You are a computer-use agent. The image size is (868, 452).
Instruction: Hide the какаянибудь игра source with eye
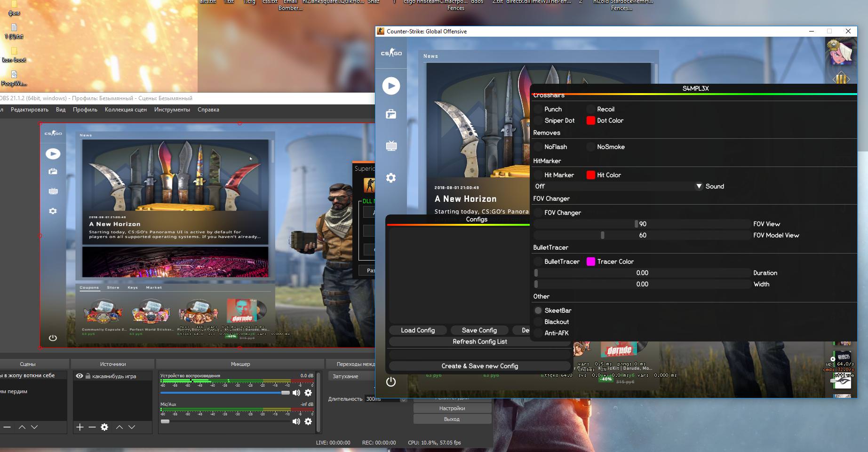click(80, 376)
